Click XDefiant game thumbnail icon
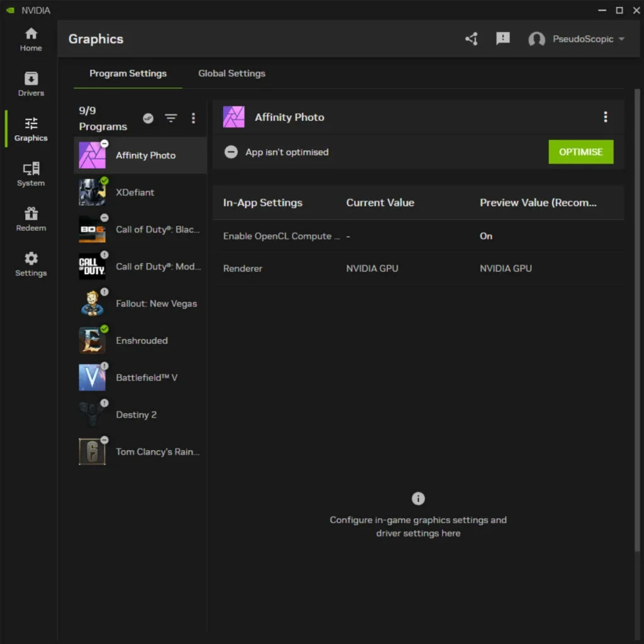This screenshot has width=644, height=644. [92, 192]
